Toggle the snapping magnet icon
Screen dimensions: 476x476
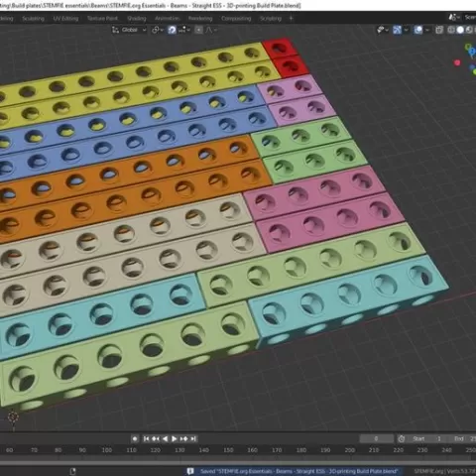(172, 30)
